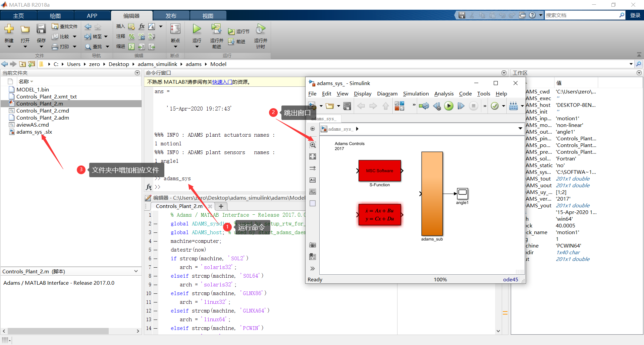The width and height of the screenshot is (644, 345).
Task: Expand the adams_sys_ breadcrumb dropdown in Simulink
Action: point(520,129)
